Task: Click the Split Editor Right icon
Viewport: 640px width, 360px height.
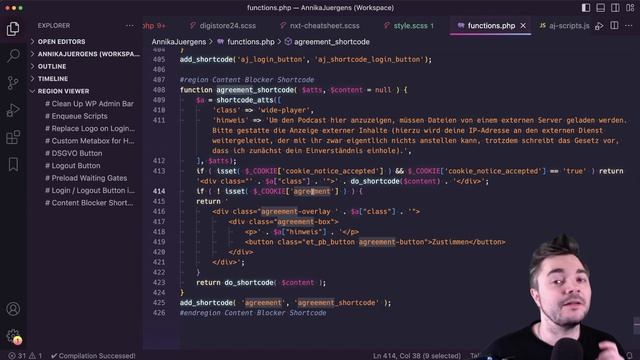Action: pyautogui.click(x=614, y=25)
